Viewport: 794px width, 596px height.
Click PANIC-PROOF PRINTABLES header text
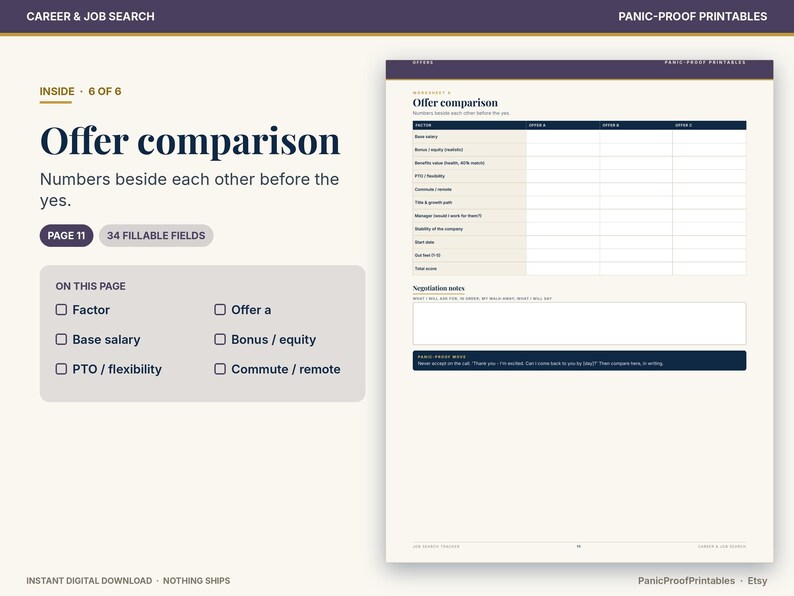coord(693,16)
